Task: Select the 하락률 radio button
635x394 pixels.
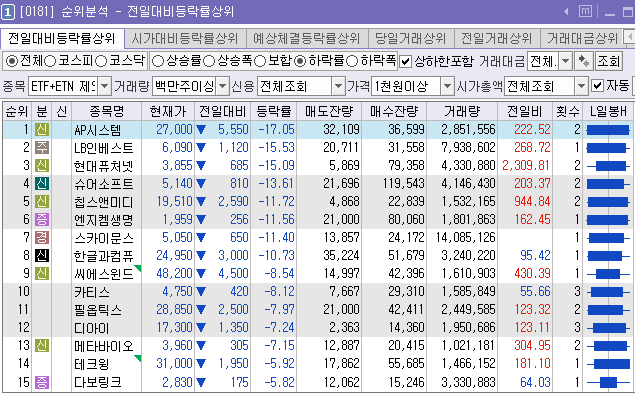Action: (300, 62)
